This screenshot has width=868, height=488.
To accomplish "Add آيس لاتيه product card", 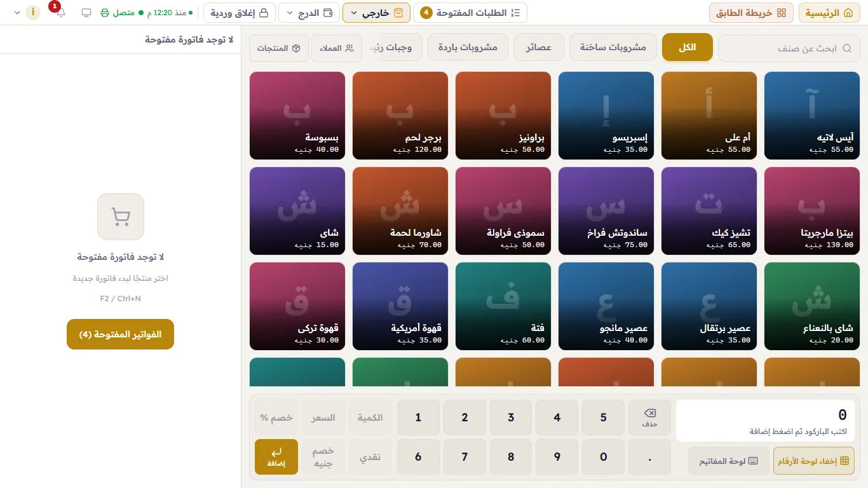I will point(811,116).
